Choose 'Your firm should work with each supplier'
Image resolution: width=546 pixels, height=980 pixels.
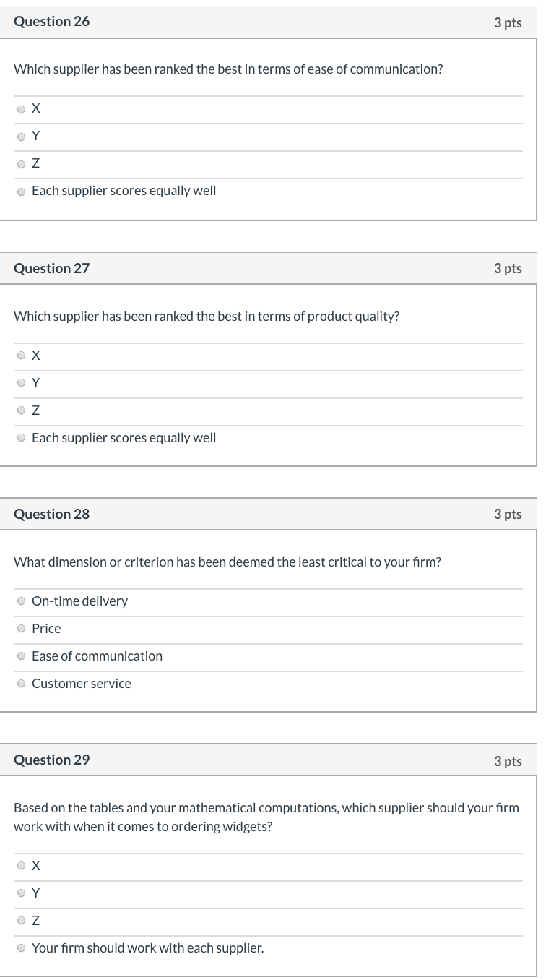pyautogui.click(x=21, y=947)
